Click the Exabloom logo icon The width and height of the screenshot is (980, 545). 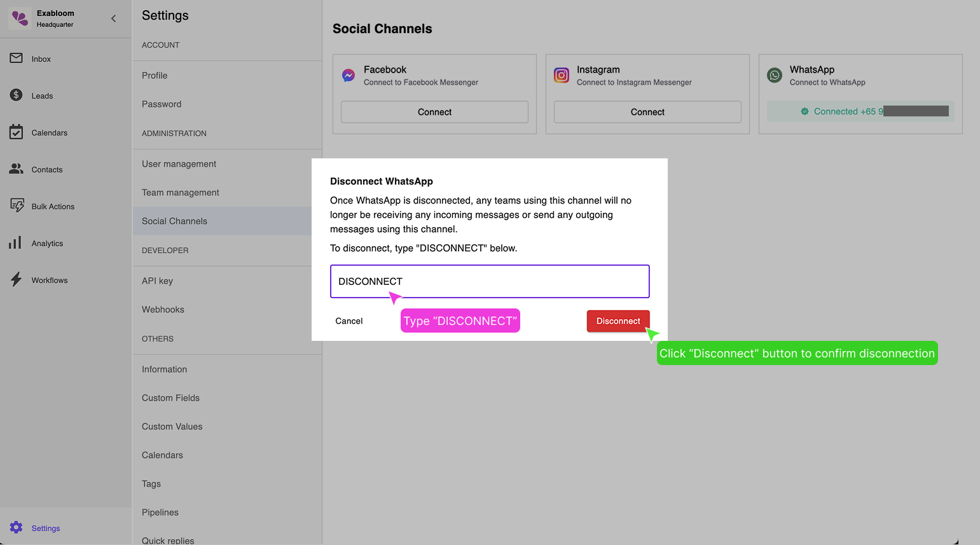tap(20, 18)
